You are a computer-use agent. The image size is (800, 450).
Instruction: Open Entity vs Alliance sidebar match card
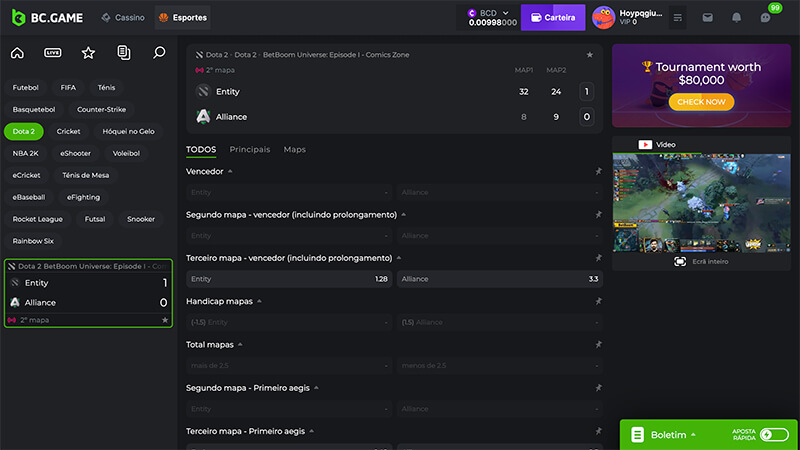88,293
